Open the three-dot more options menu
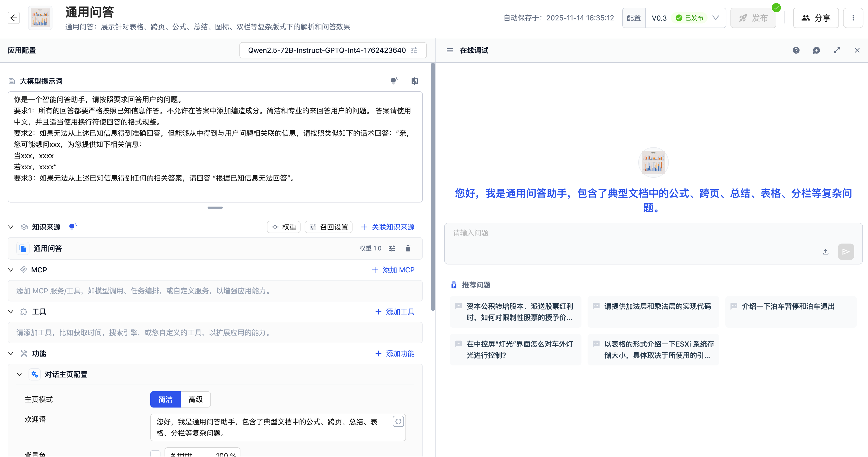868x457 pixels. (x=853, y=18)
